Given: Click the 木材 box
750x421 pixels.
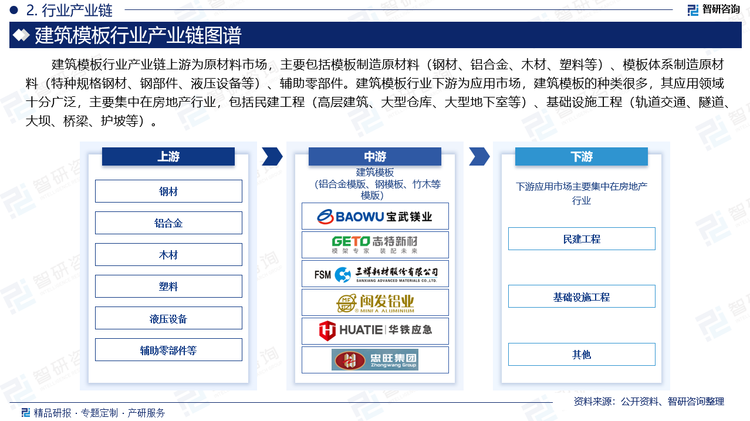Looking at the screenshot, I should (168, 255).
